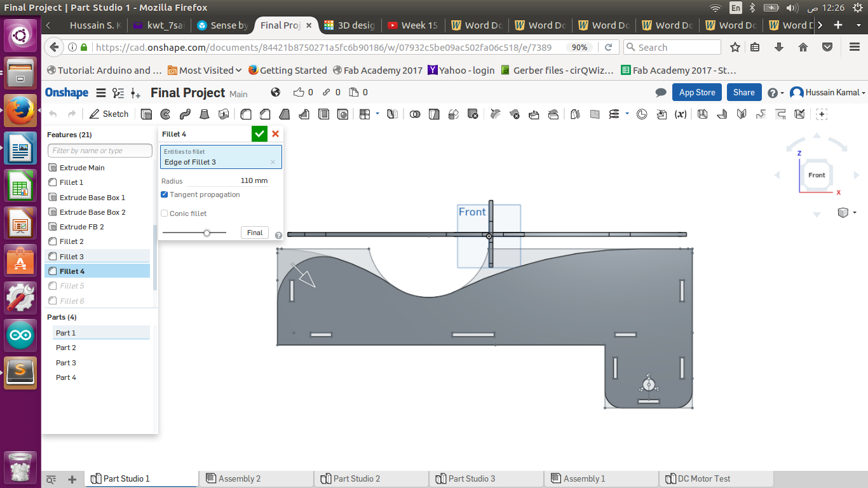Click the Share button
The width and height of the screenshot is (868, 488).
coord(743,92)
